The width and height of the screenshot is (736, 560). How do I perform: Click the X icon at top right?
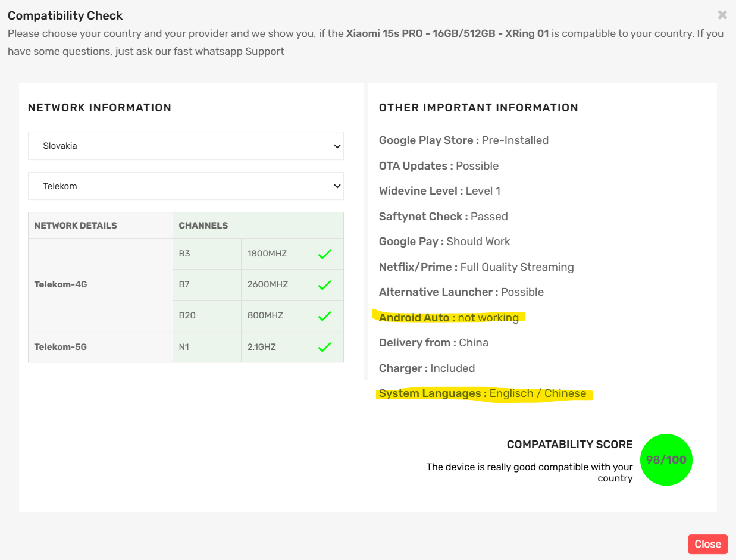click(722, 15)
